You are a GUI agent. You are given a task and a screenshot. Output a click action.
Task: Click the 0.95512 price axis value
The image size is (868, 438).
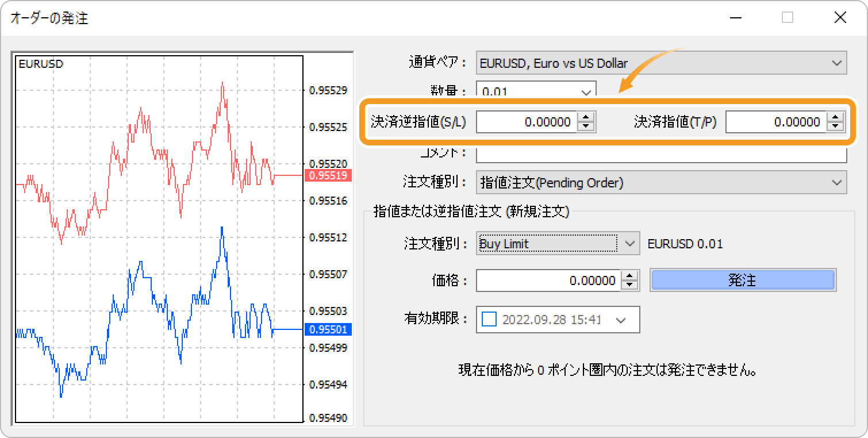[328, 237]
